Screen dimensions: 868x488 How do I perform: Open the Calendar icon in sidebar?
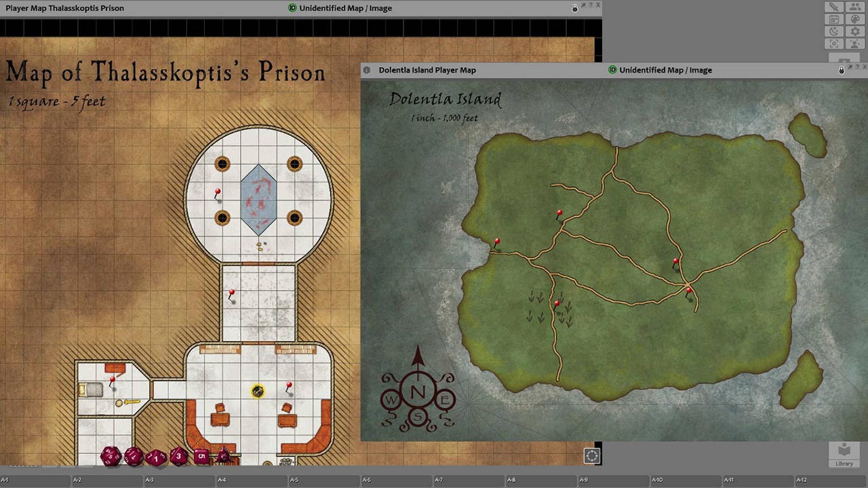click(x=834, y=20)
